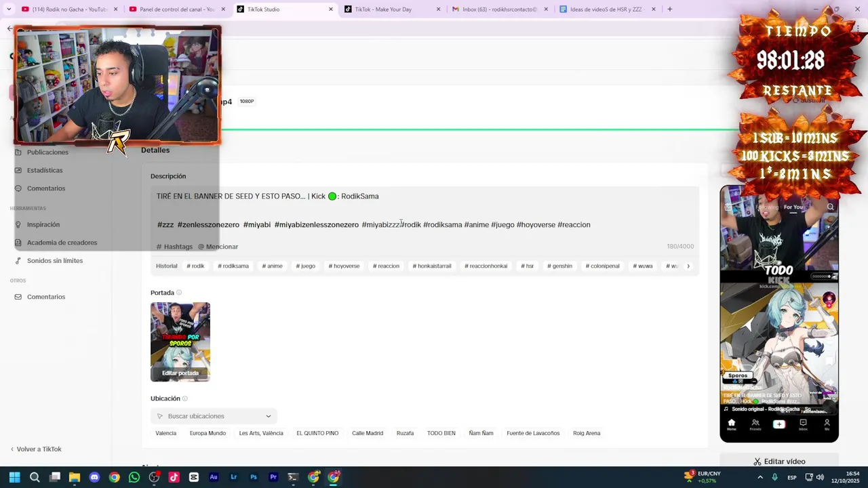
Task: Click Inbox icon in phone preview
Action: 803,425
